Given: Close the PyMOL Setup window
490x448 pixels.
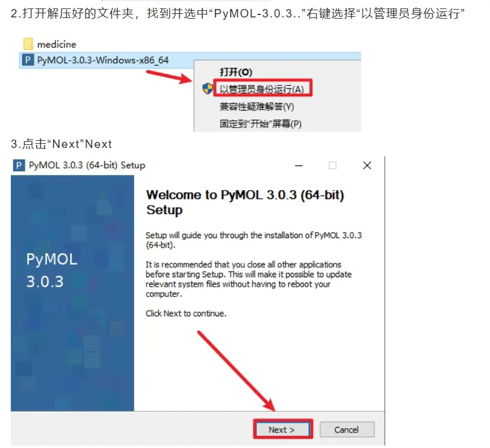Looking at the screenshot, I should (x=367, y=165).
